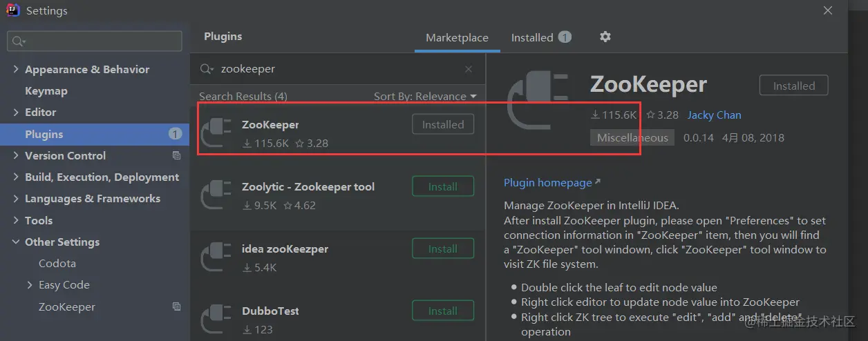The width and height of the screenshot is (868, 341).
Task: Close the Settings dialog window
Action: click(x=828, y=10)
